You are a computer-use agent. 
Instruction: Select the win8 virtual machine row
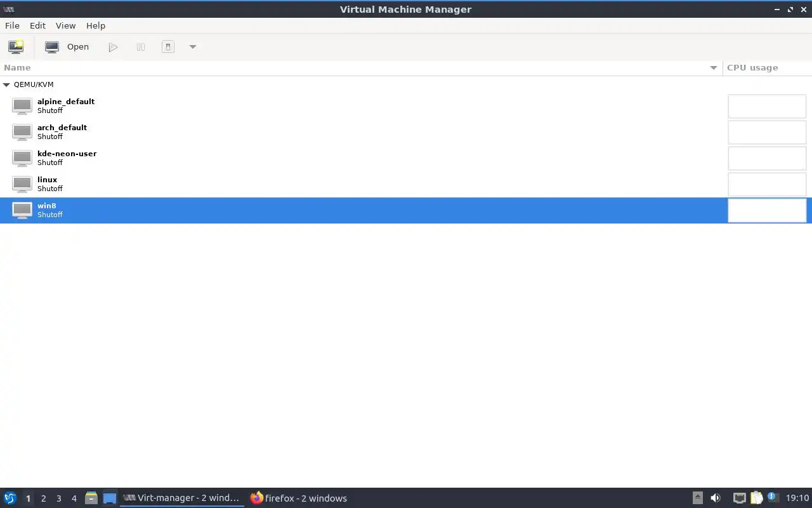coord(406,210)
